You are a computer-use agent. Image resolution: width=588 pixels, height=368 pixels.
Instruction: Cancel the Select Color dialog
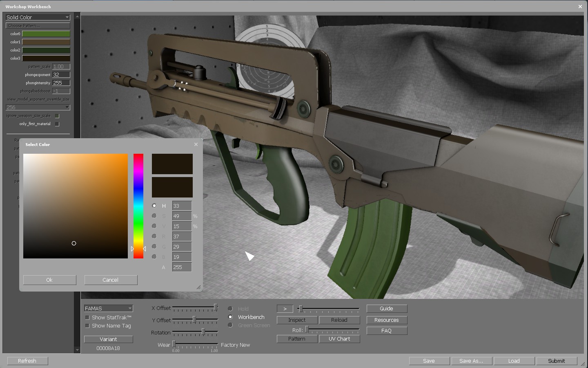[111, 280]
